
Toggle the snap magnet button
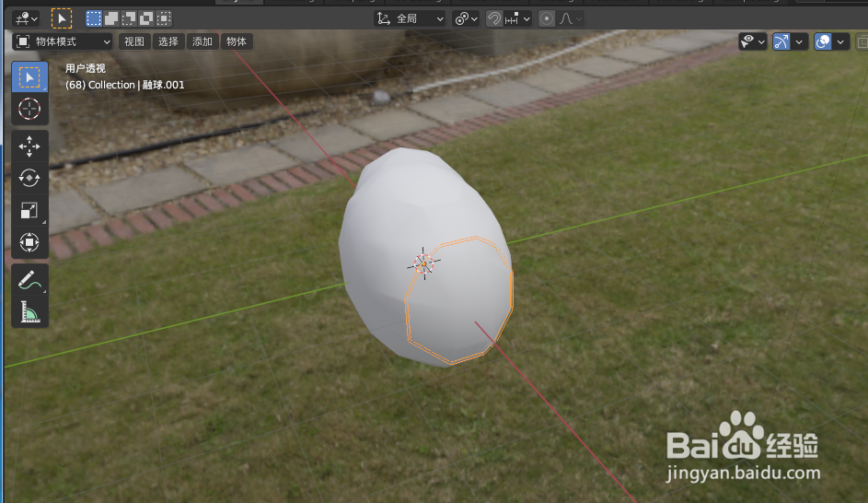click(x=493, y=18)
